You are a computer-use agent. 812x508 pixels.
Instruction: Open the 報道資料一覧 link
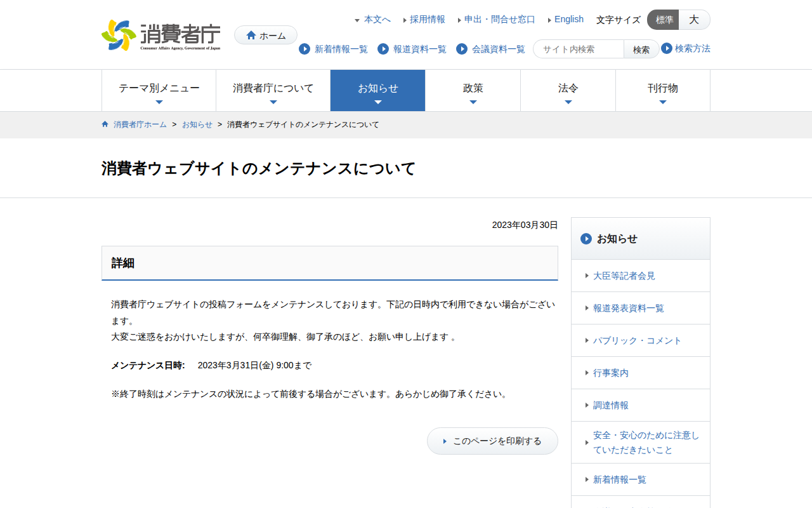(420, 49)
